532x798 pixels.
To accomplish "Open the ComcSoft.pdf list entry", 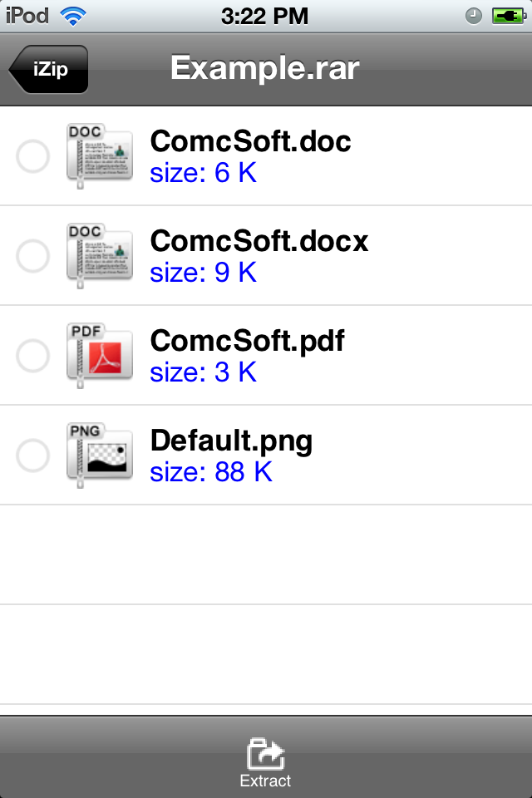I will pyautogui.click(x=266, y=356).
